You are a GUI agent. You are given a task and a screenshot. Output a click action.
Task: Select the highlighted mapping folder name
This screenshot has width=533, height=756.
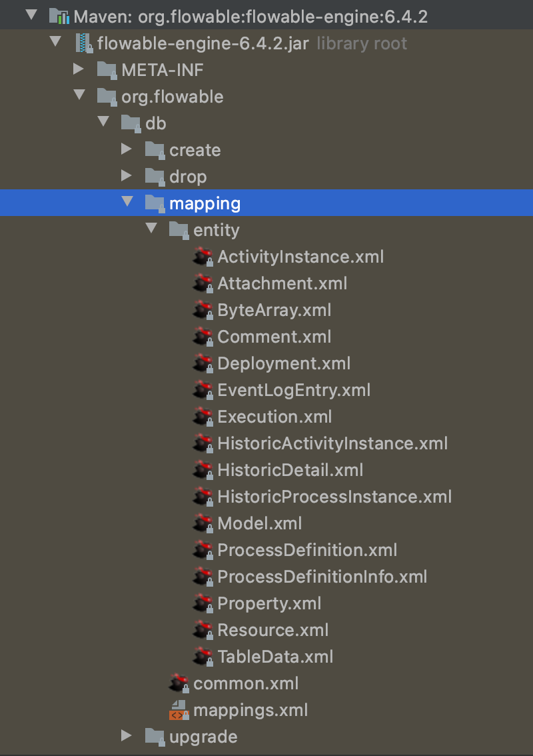(205, 205)
